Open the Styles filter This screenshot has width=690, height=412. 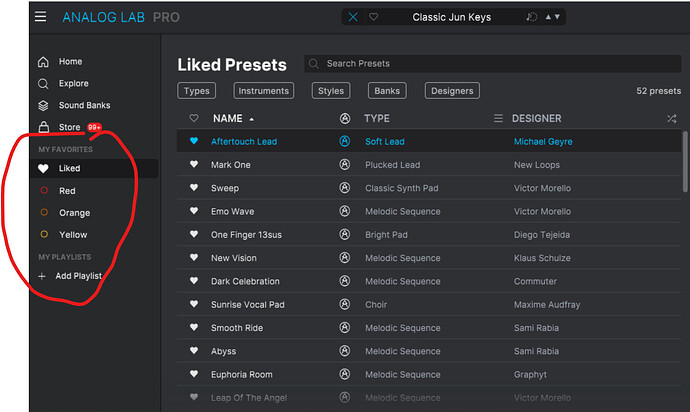pos(331,91)
